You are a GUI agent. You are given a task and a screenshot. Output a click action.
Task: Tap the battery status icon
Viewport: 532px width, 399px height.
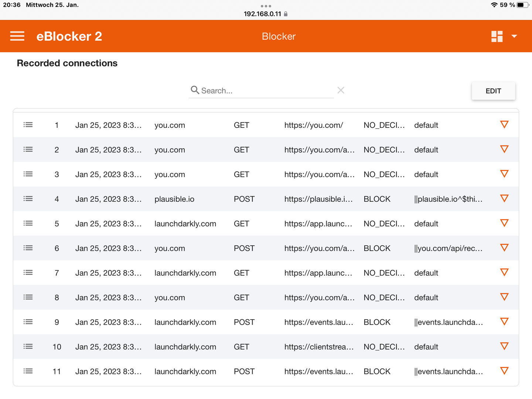(x=523, y=5)
